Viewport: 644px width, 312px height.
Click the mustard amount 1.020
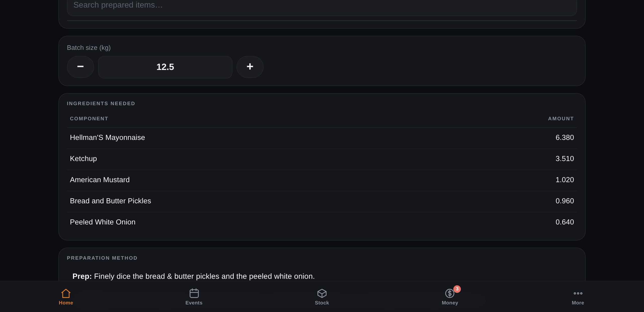[x=565, y=180]
